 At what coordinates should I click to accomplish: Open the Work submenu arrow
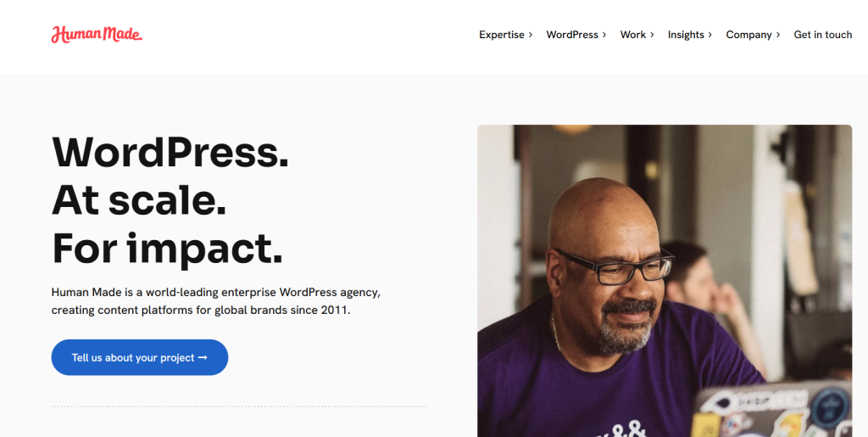pyautogui.click(x=652, y=34)
